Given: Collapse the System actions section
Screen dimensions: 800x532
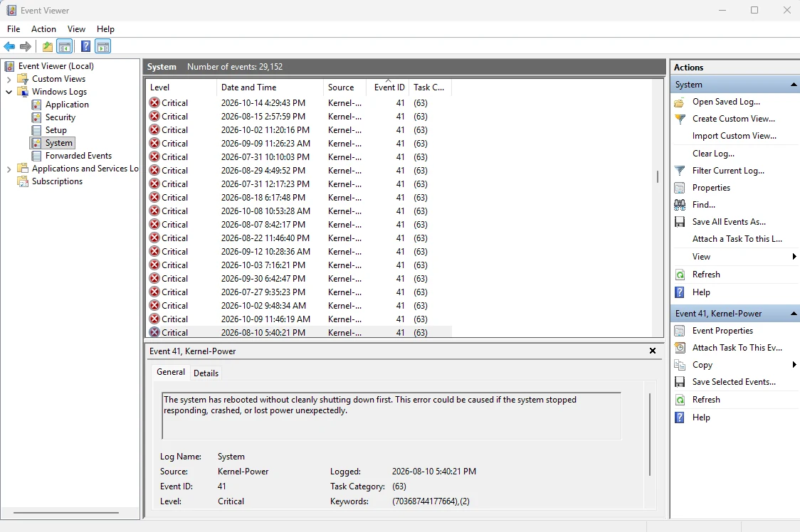Looking at the screenshot, I should [794, 85].
